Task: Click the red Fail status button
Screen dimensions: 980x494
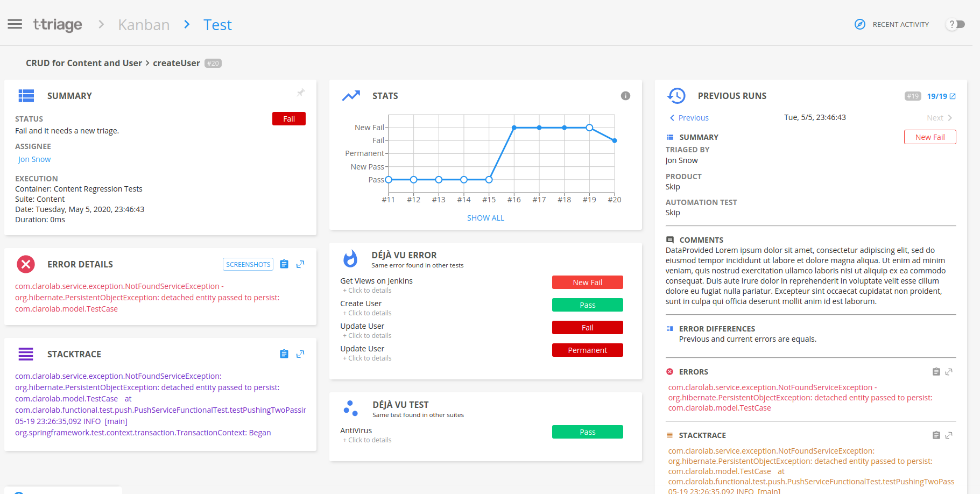Action: (289, 119)
